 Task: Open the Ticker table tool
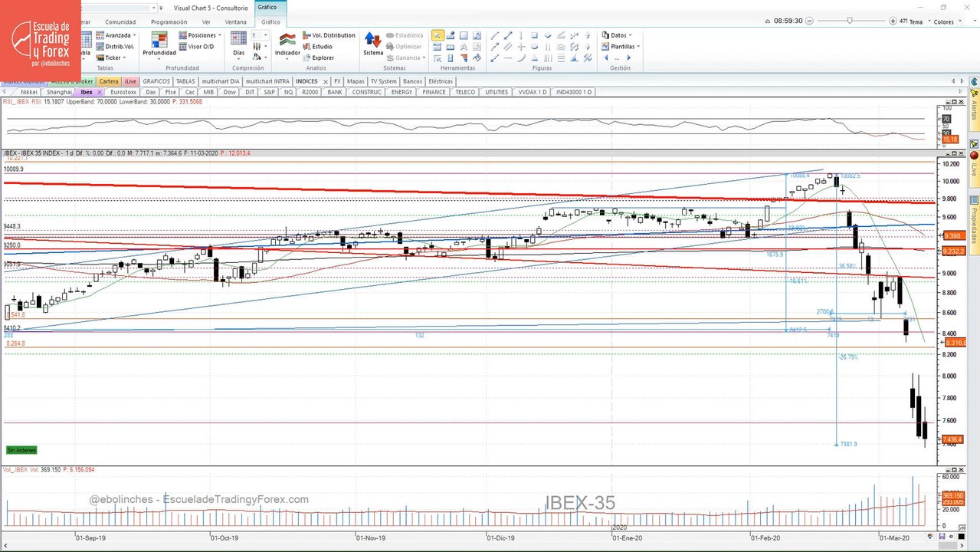pyautogui.click(x=113, y=58)
